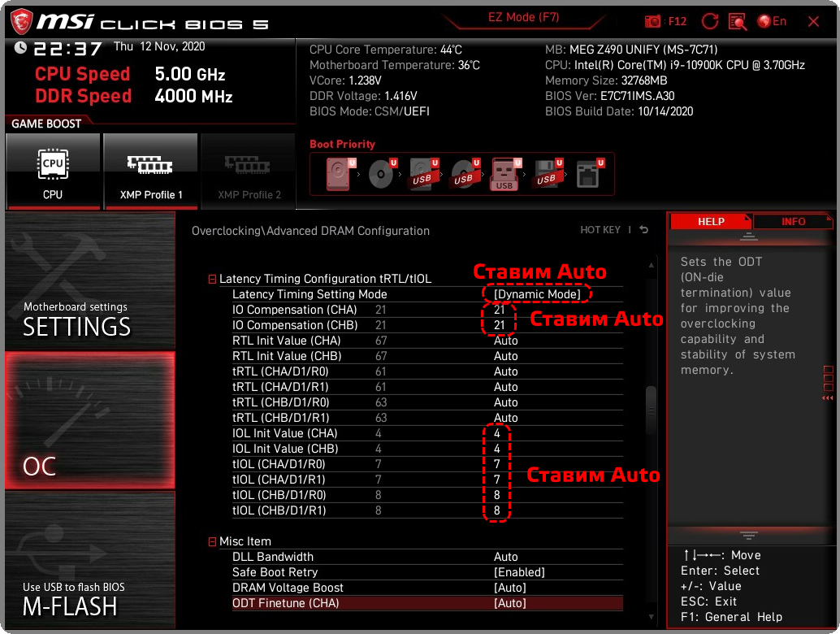Select USB floppy icon in Boot Priority

pos(548,174)
